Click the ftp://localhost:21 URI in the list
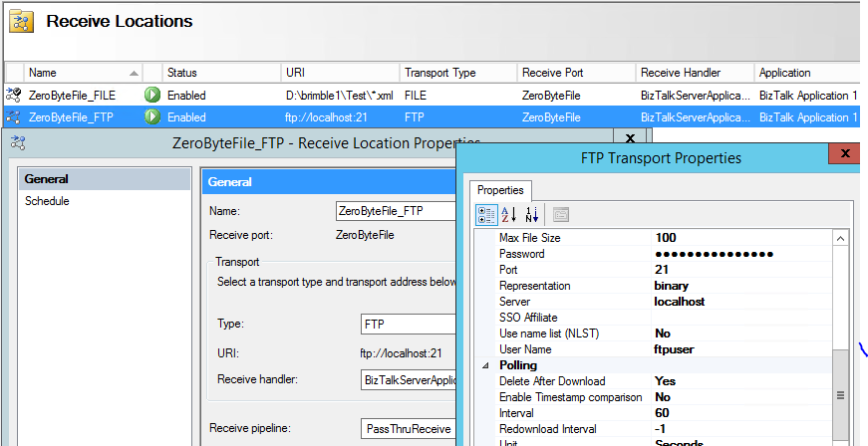Image resolution: width=868 pixels, height=446 pixels. [x=328, y=117]
